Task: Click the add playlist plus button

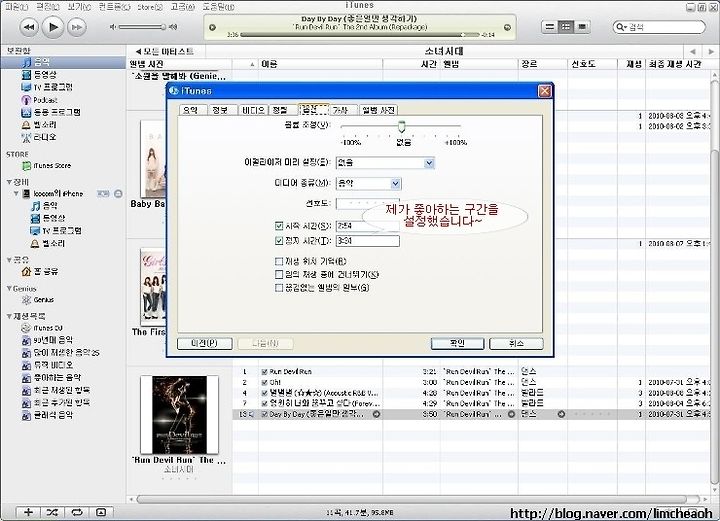Action: click(x=28, y=512)
